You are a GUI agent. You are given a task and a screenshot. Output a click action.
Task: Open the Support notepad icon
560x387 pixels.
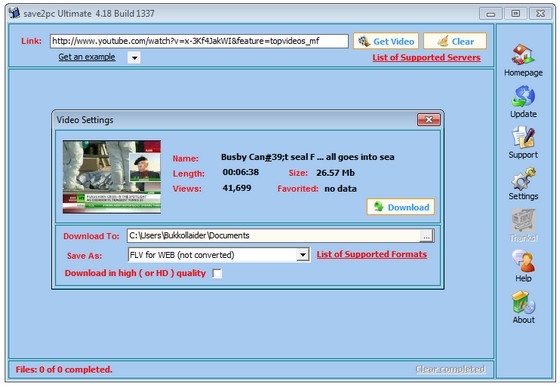(x=523, y=137)
